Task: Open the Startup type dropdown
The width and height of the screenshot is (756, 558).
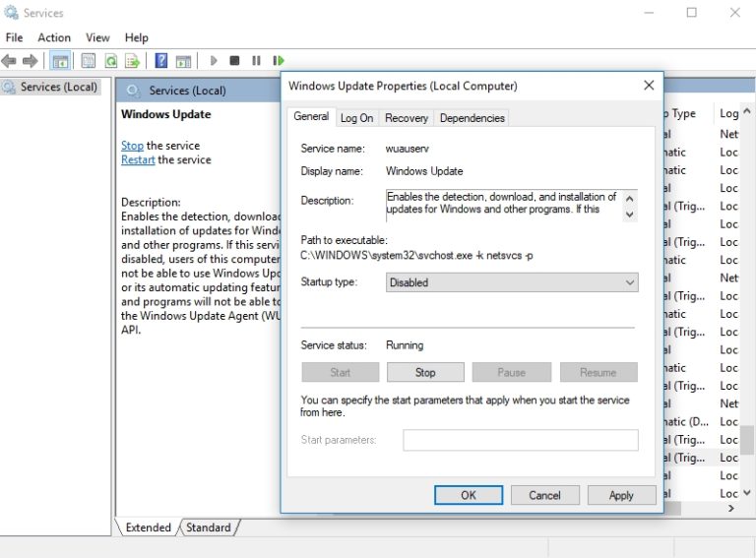Action: [511, 282]
